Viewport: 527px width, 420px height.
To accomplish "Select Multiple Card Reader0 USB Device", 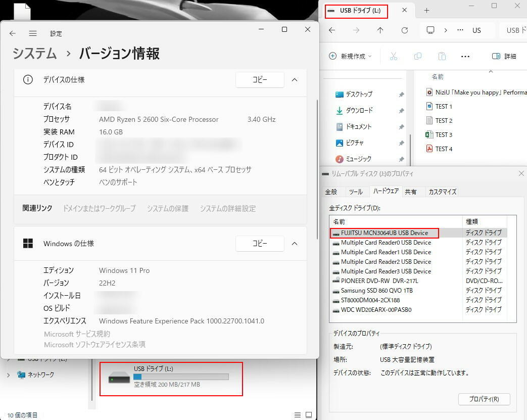I will [418, 243].
